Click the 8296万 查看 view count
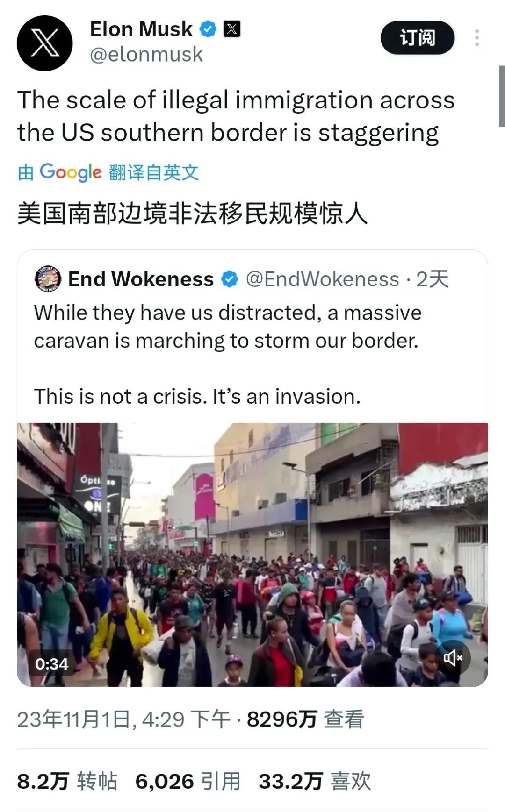 coord(305,719)
